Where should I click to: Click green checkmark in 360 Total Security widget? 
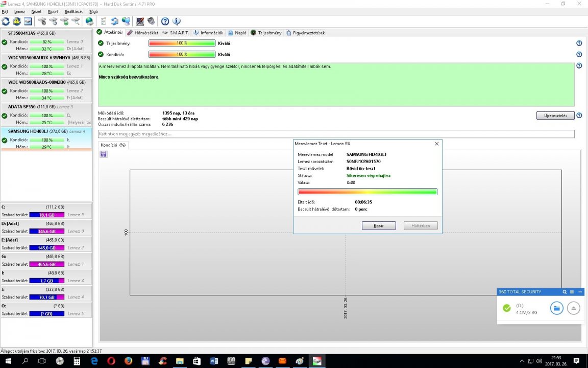coord(507,308)
